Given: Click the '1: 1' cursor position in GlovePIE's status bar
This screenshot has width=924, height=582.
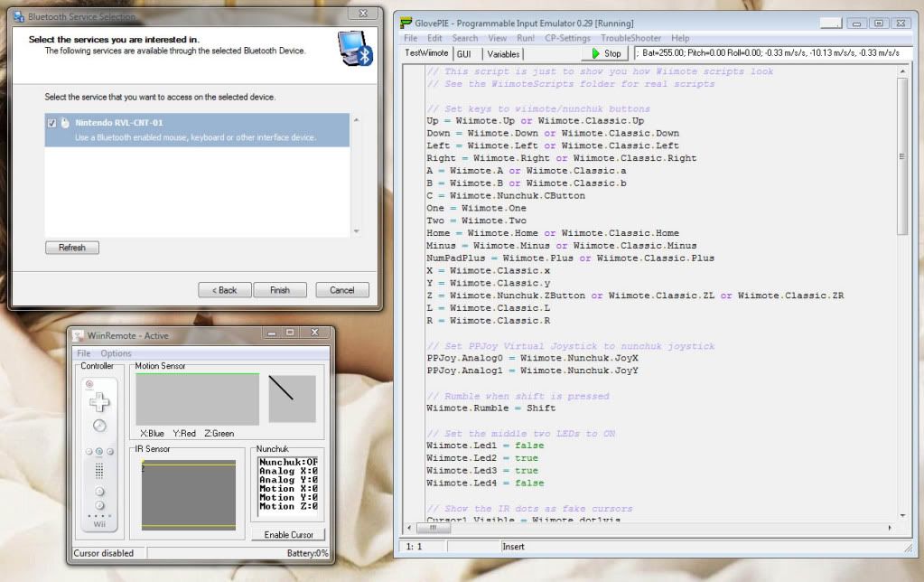Looking at the screenshot, I should pos(415,547).
